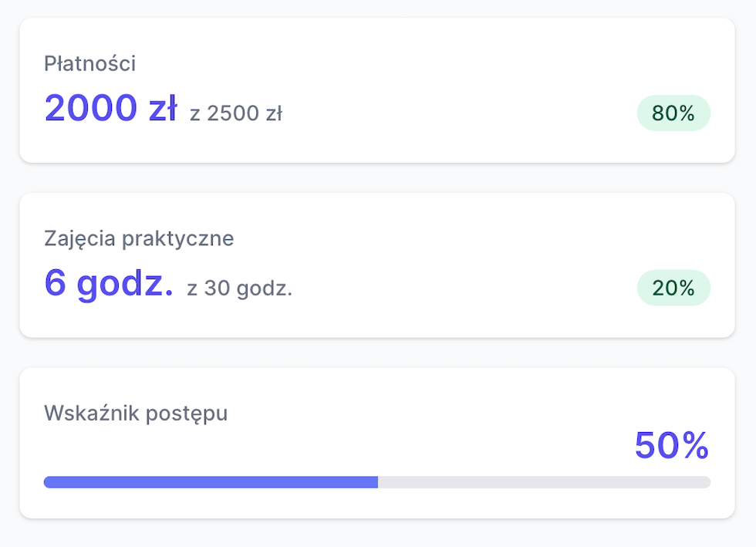Image resolution: width=756 pixels, height=547 pixels.
Task: Open the Zajęcia praktyczne card
Action: (x=377, y=265)
